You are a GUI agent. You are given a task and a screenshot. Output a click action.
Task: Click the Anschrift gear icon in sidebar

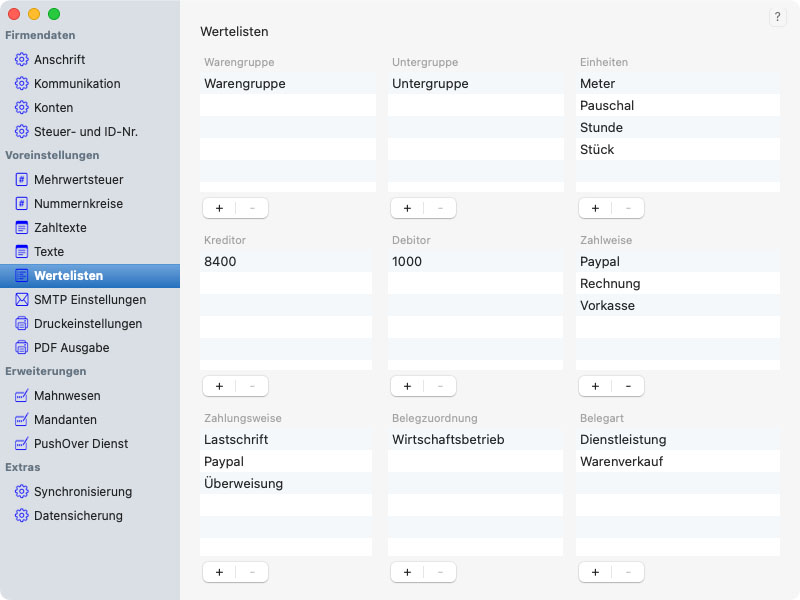[x=22, y=60]
